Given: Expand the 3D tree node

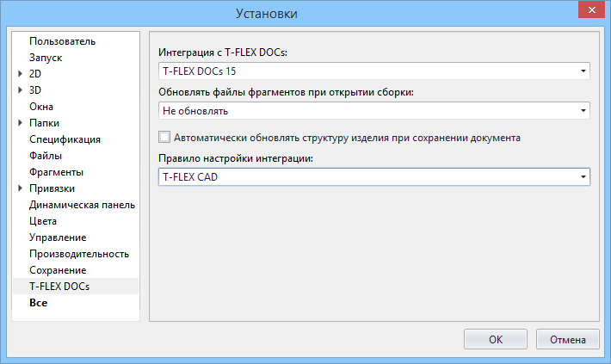Looking at the screenshot, I should point(21,90).
